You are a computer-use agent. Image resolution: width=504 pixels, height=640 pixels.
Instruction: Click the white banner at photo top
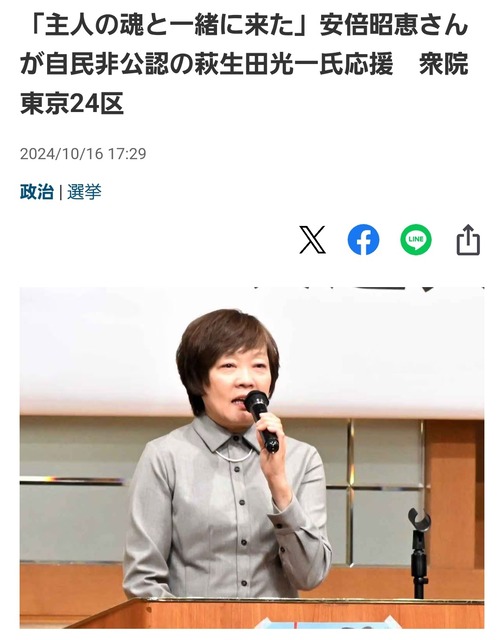(x=252, y=351)
